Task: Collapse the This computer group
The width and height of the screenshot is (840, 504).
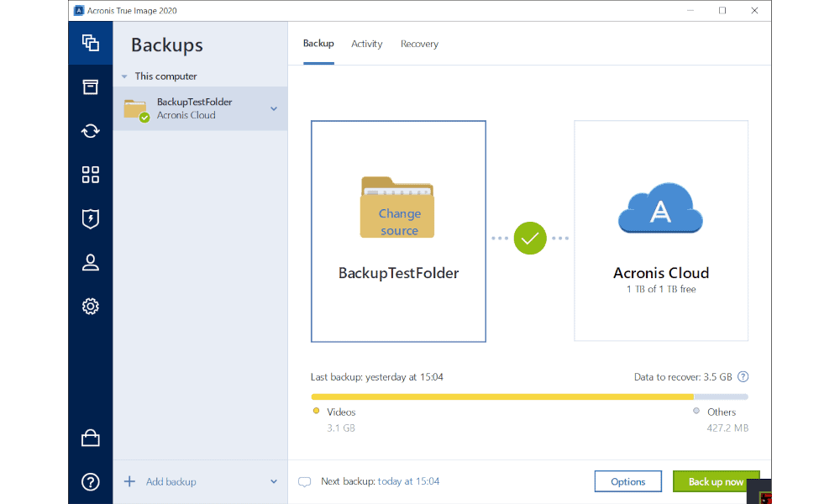Action: click(124, 76)
